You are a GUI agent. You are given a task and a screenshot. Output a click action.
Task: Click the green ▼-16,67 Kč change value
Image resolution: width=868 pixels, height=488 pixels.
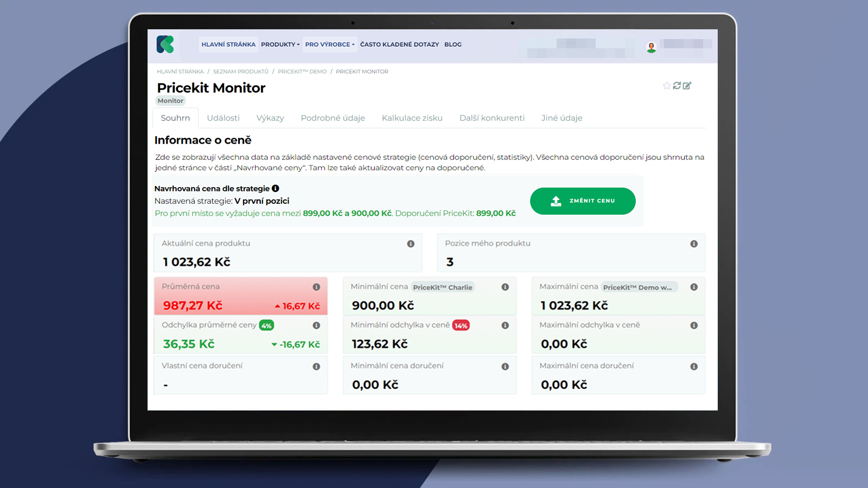[x=296, y=345]
